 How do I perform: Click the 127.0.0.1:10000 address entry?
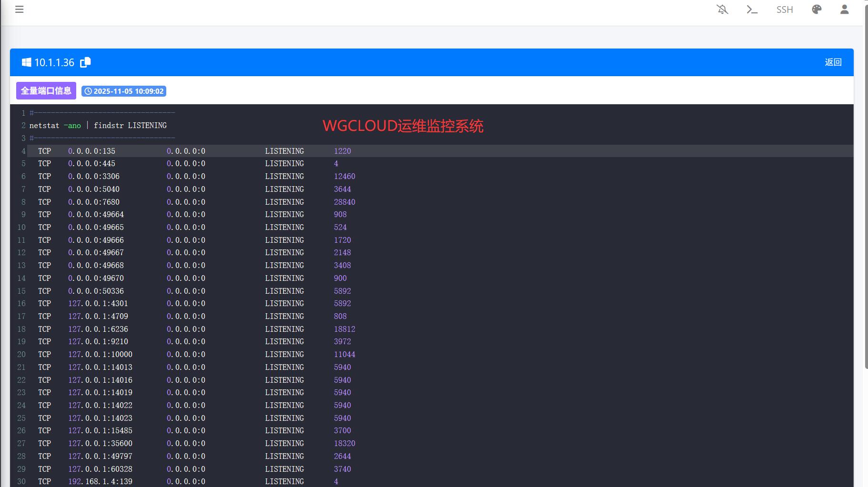(100, 355)
